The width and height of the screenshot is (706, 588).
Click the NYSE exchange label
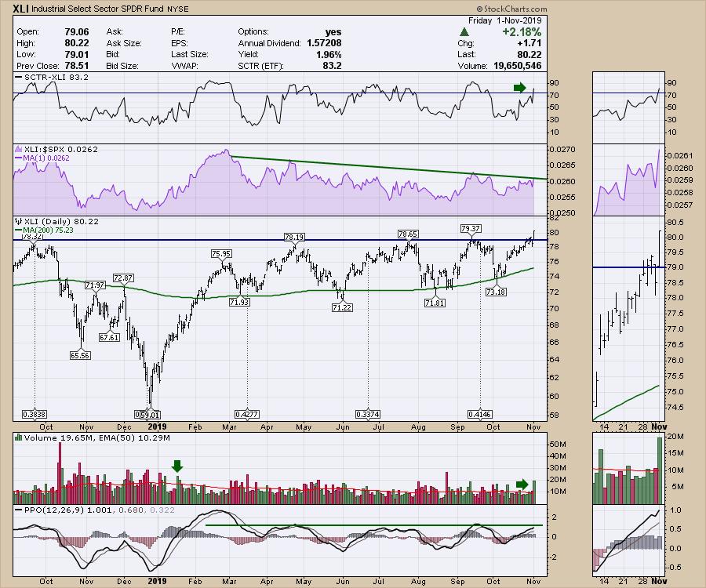[178, 9]
